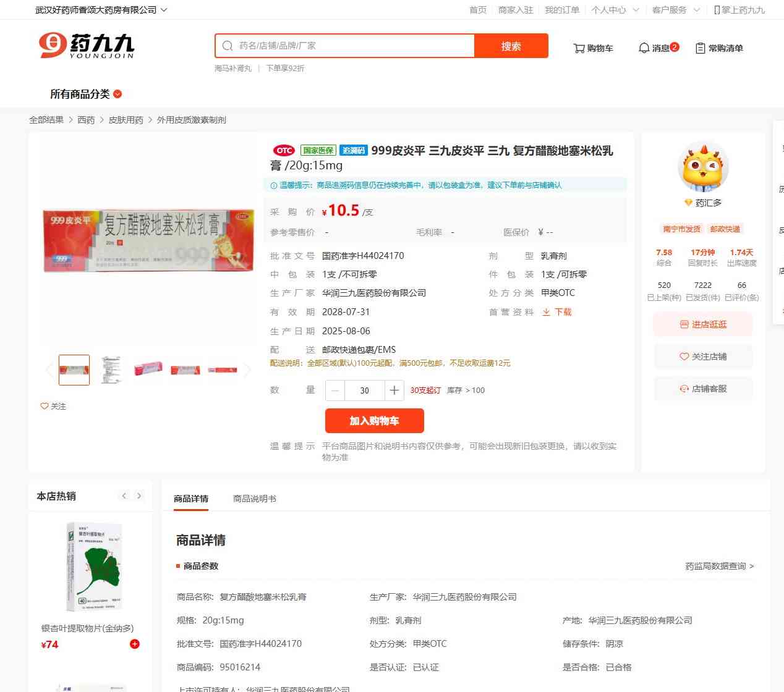
Task: Increase quantity with the plus button
Action: [394, 390]
